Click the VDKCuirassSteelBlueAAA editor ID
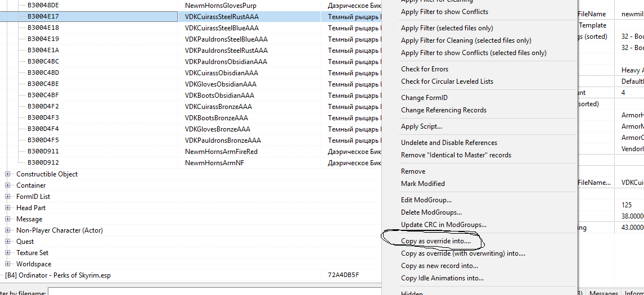The width and height of the screenshot is (644, 295). [x=222, y=28]
